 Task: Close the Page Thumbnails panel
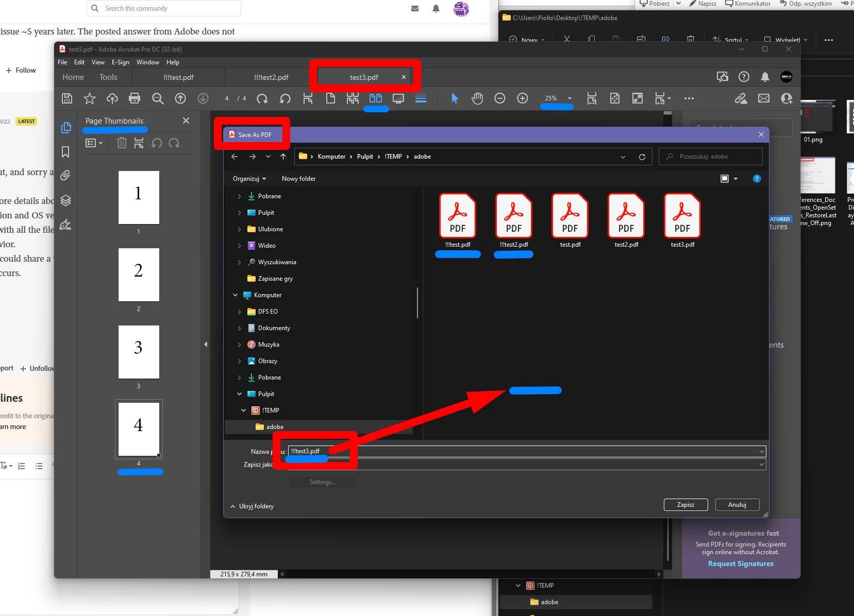point(186,121)
